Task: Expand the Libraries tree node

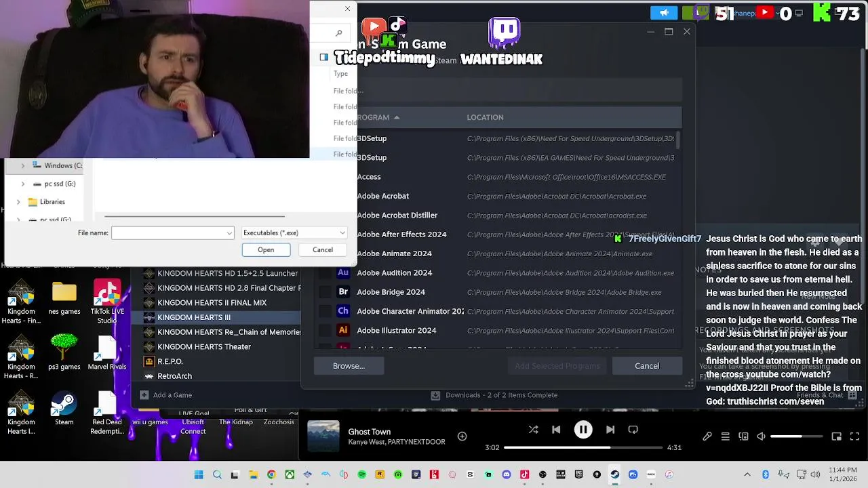Action: pyautogui.click(x=18, y=202)
